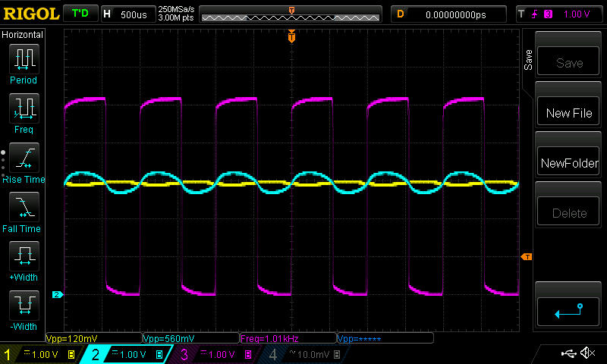Screen dimensions: 607x364
Task: Choose the Fall Time measurement icon
Action: (23, 206)
